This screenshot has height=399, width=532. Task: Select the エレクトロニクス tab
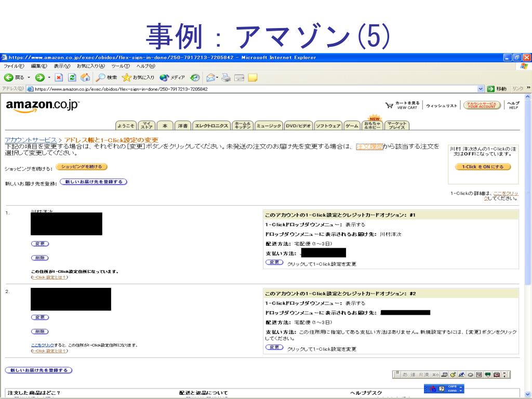tap(211, 126)
